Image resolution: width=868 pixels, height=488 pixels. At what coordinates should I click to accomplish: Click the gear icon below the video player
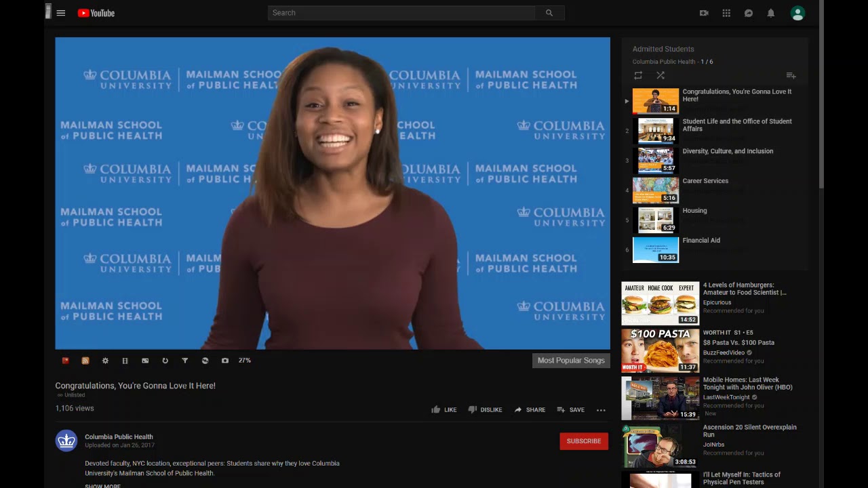pyautogui.click(x=105, y=361)
